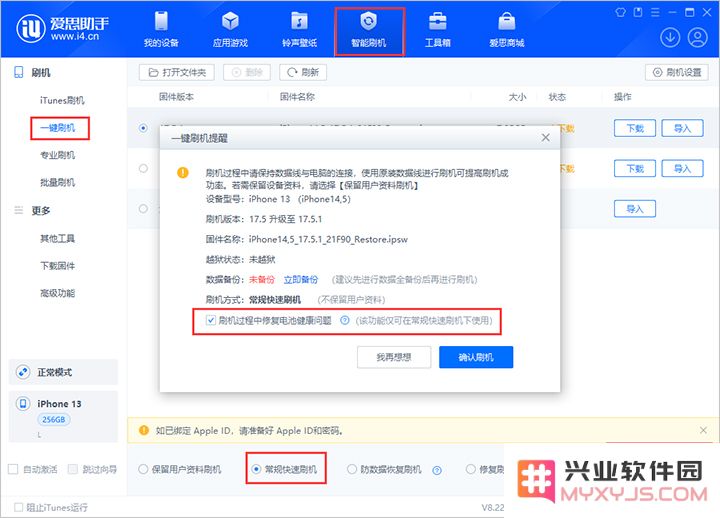Click the 刷新 button

tap(303, 73)
